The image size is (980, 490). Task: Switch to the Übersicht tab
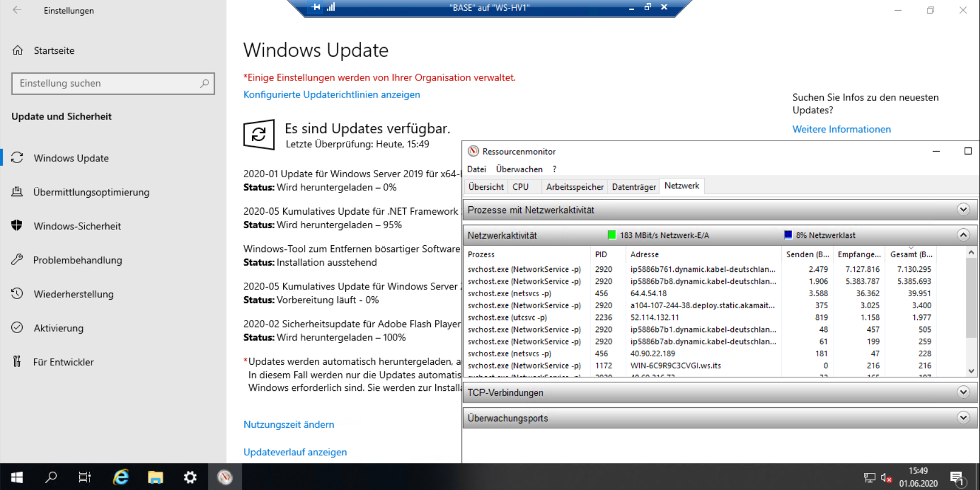click(x=486, y=186)
